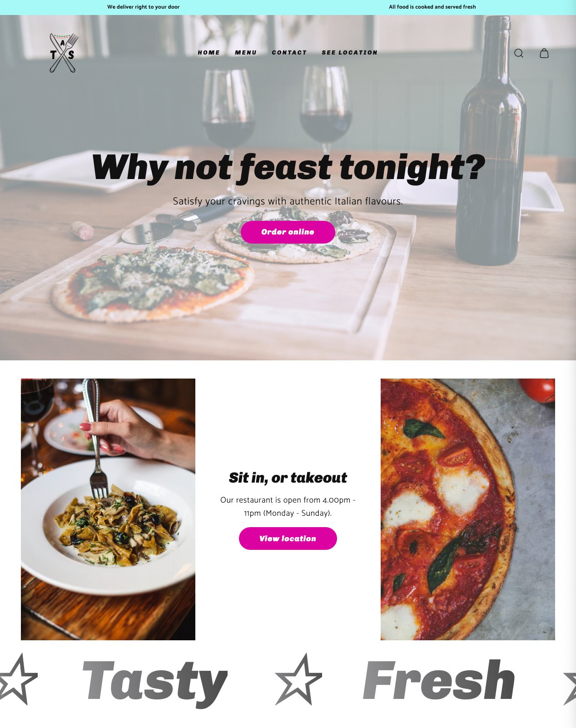Open the MENU navigation item
The image size is (576, 728).
[246, 53]
